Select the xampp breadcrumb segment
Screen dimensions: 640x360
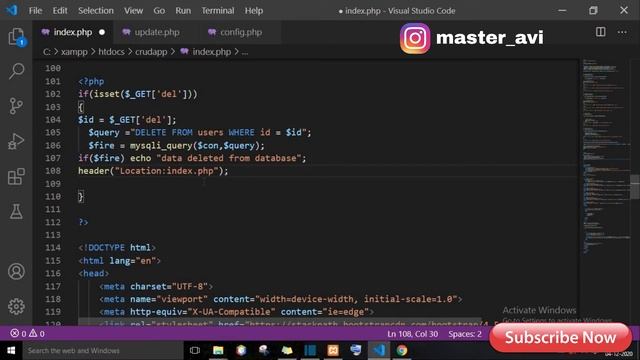coord(74,52)
